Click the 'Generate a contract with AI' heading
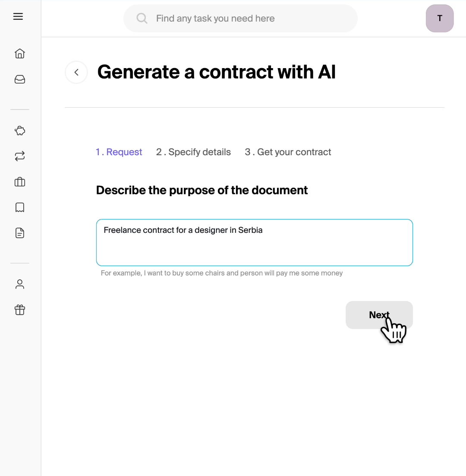 216,72
